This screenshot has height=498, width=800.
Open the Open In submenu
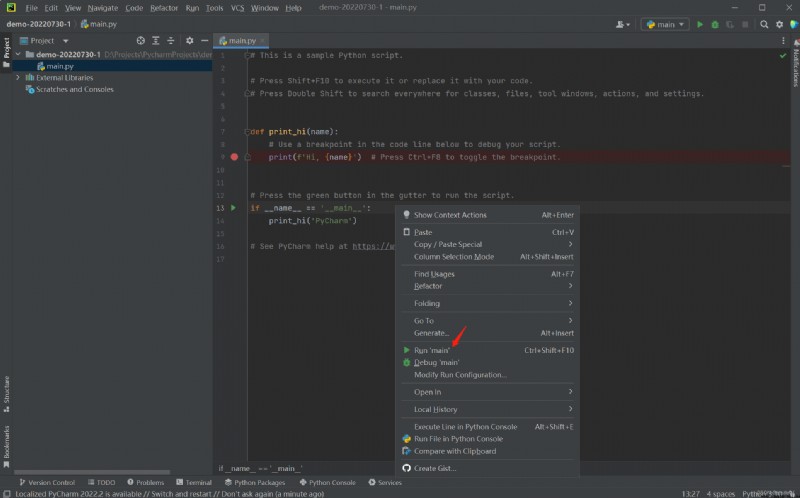click(x=487, y=392)
